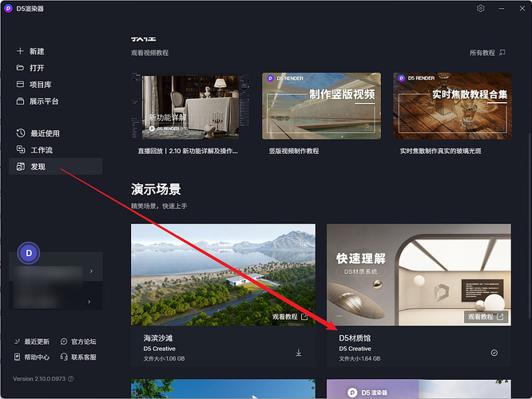
Task: Open the D5材质馆 demo scene image
Action: [419, 275]
